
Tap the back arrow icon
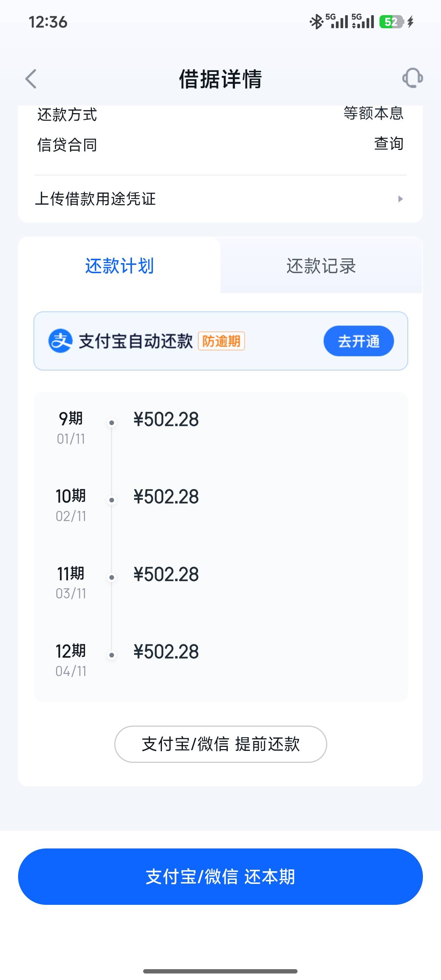coord(31,79)
